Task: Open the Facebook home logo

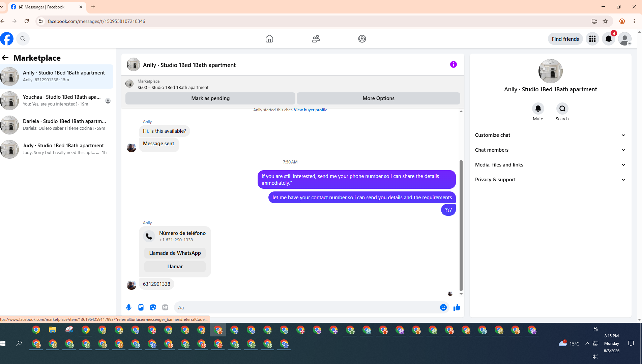Action: coord(7,39)
